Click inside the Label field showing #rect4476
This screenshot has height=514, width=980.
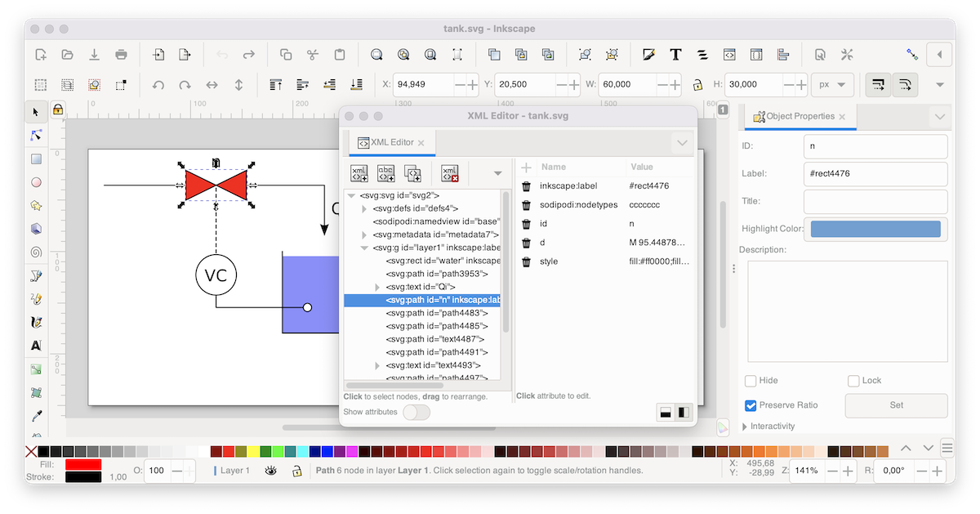[875, 173]
